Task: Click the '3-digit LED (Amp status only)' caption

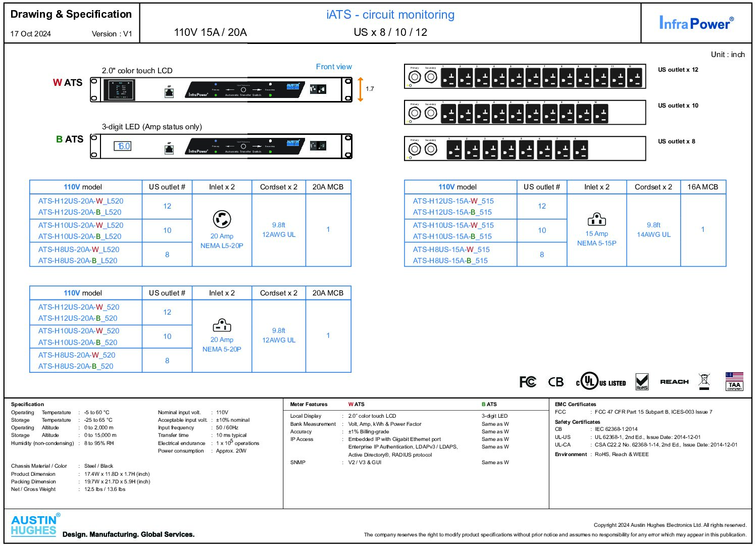Action: tap(152, 127)
